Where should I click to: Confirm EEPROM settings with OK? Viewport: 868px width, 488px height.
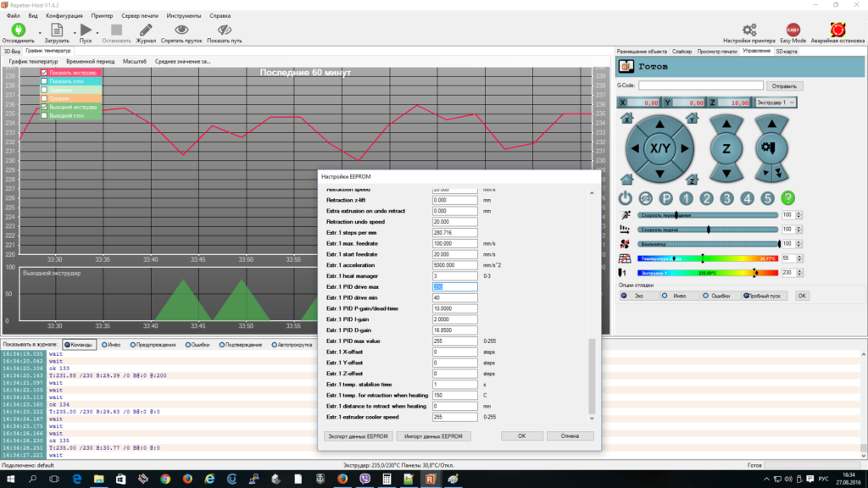[x=522, y=436]
